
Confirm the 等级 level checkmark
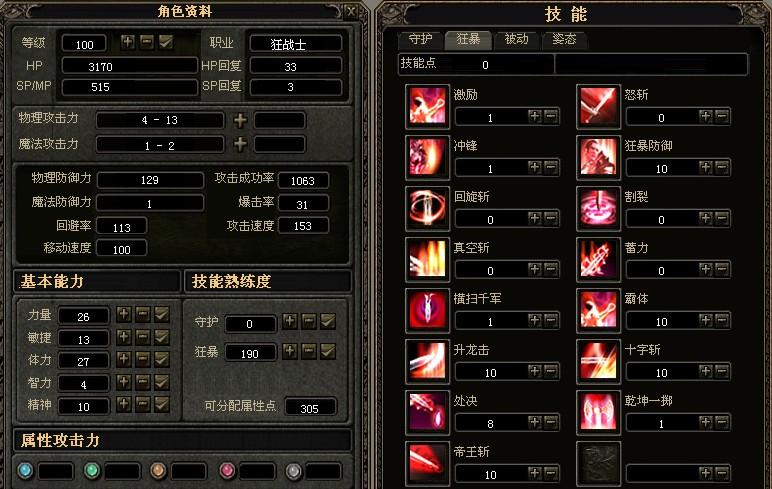click(166, 42)
